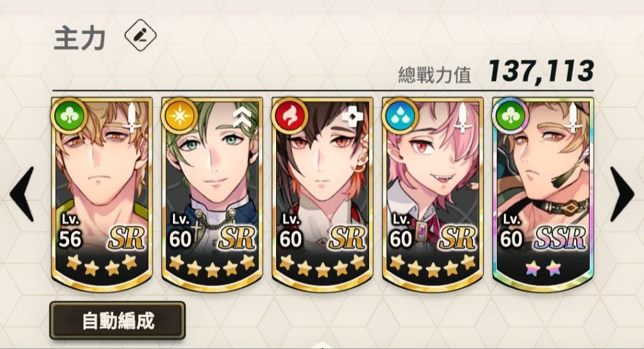Go to previous team with left arrow
This screenshot has width=644, height=349.
tap(22, 194)
